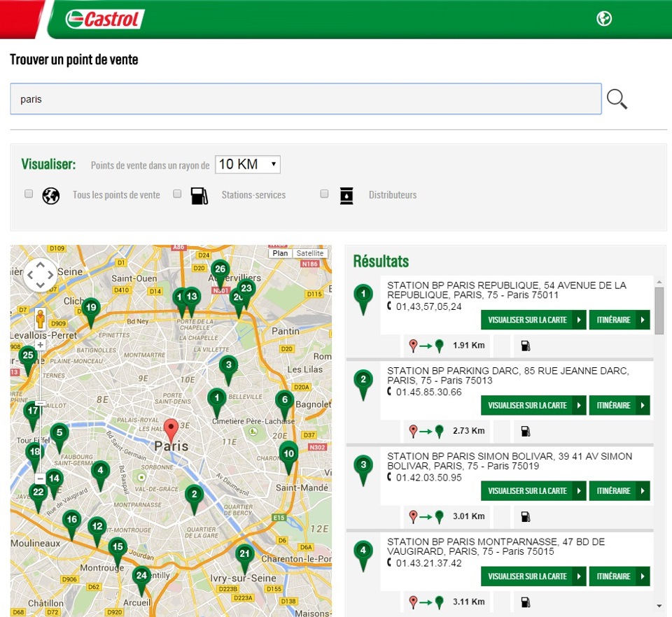Click the results list scrollbar thumb
Viewport: 672px width, 617px height.
point(659,311)
